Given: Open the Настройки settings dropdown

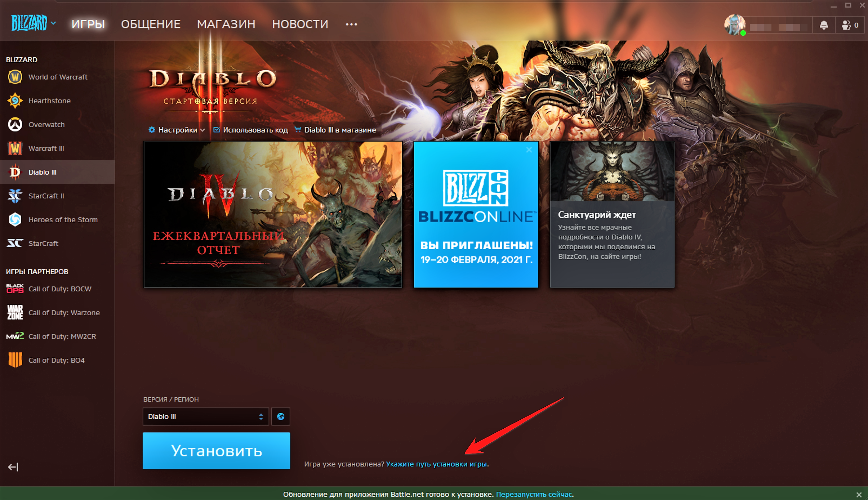Looking at the screenshot, I should click(176, 130).
